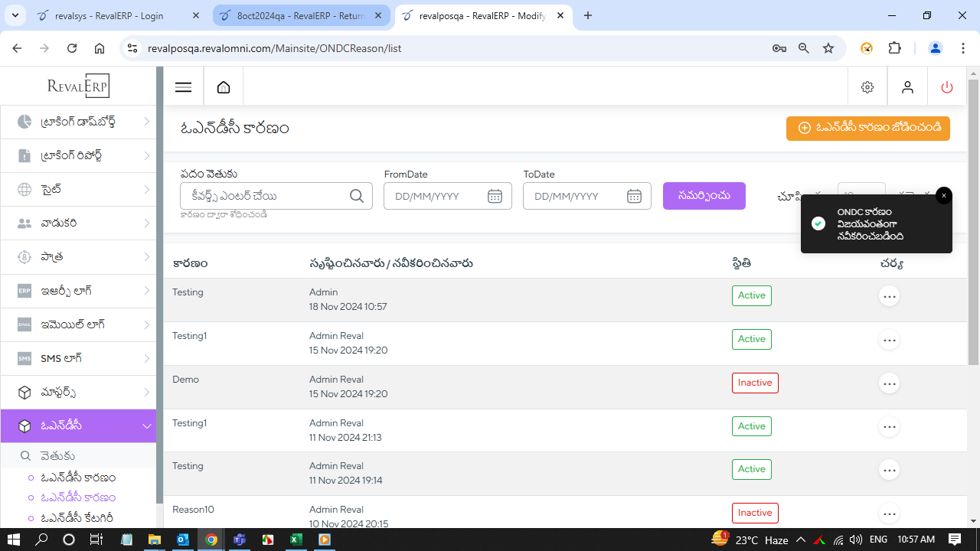Image resolution: width=980 pixels, height=551 pixels.
Task: Open action menu for first Testing row
Action: (889, 296)
